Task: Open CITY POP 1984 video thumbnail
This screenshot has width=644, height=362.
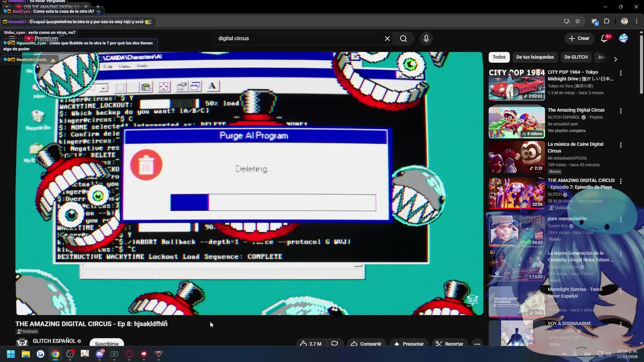Action: tap(517, 85)
